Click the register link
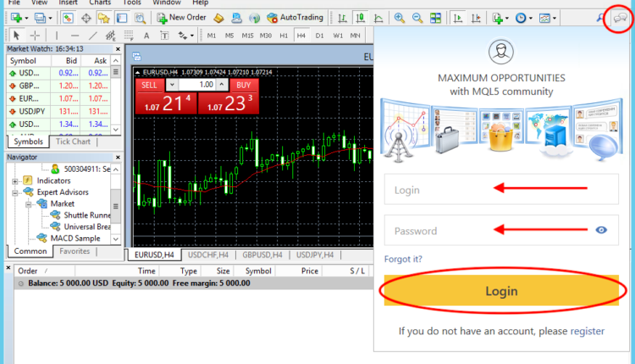635x364 pixels. click(x=587, y=331)
